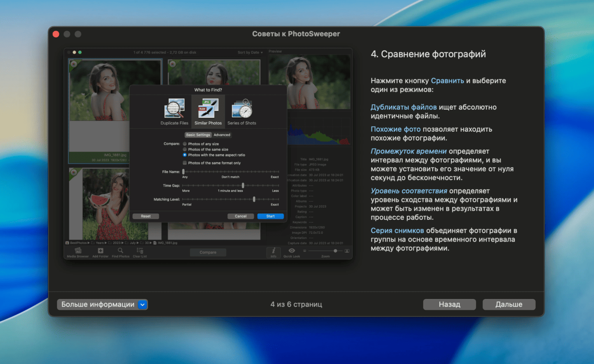Screen dimensions: 594x364
Task: Click the Промежуток времени link
Action: pyautogui.click(x=409, y=152)
